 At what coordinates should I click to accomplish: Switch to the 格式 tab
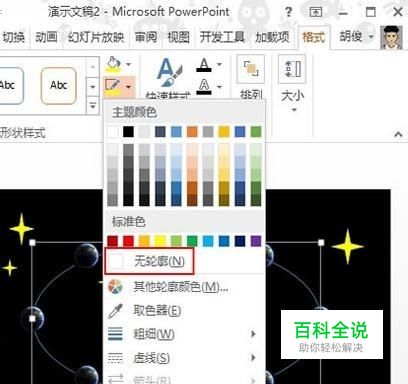313,37
